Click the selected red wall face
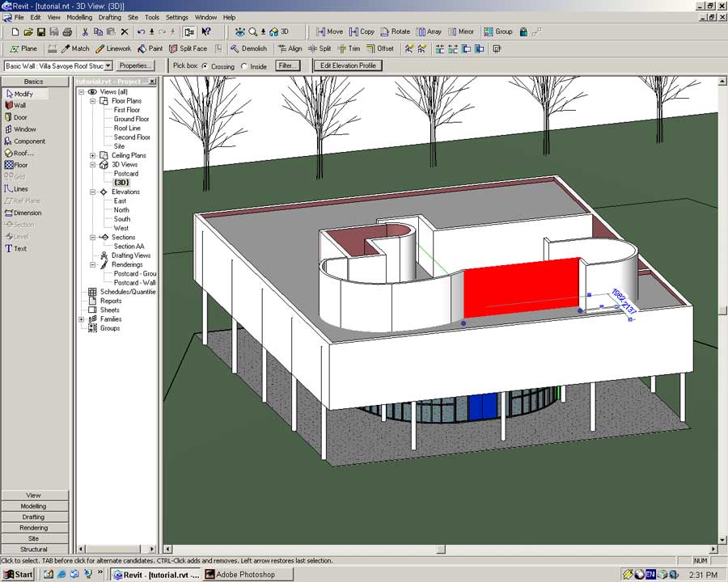Viewport: 728px width, 582px height. click(521, 289)
